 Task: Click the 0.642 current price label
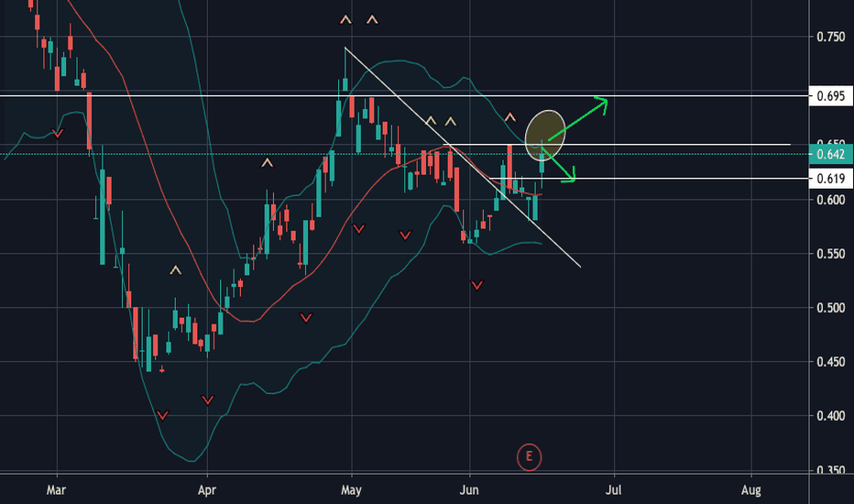[831, 154]
